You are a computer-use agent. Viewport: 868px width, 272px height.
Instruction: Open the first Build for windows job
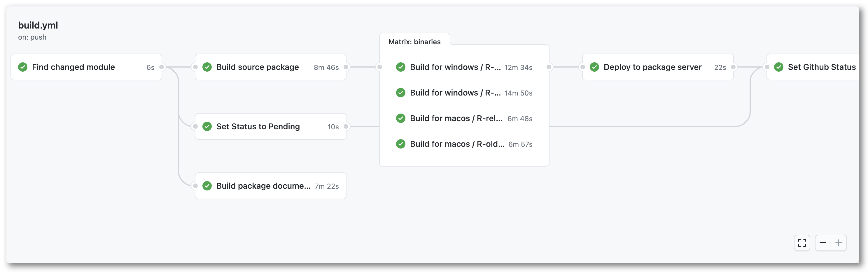(455, 67)
